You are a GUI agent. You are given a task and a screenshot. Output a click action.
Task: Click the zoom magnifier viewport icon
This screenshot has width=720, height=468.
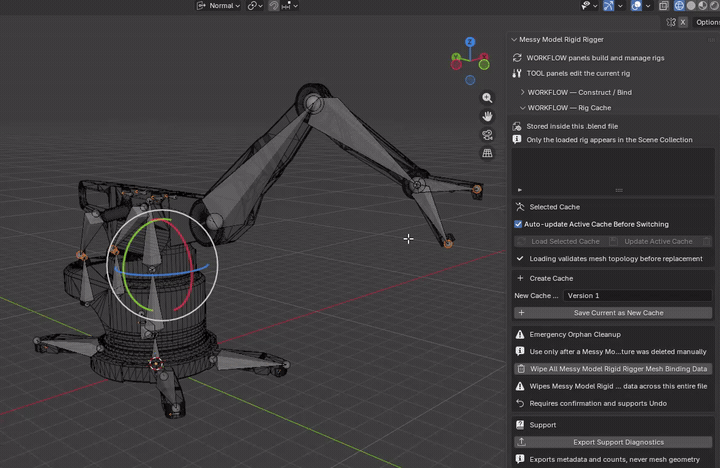[x=487, y=98]
